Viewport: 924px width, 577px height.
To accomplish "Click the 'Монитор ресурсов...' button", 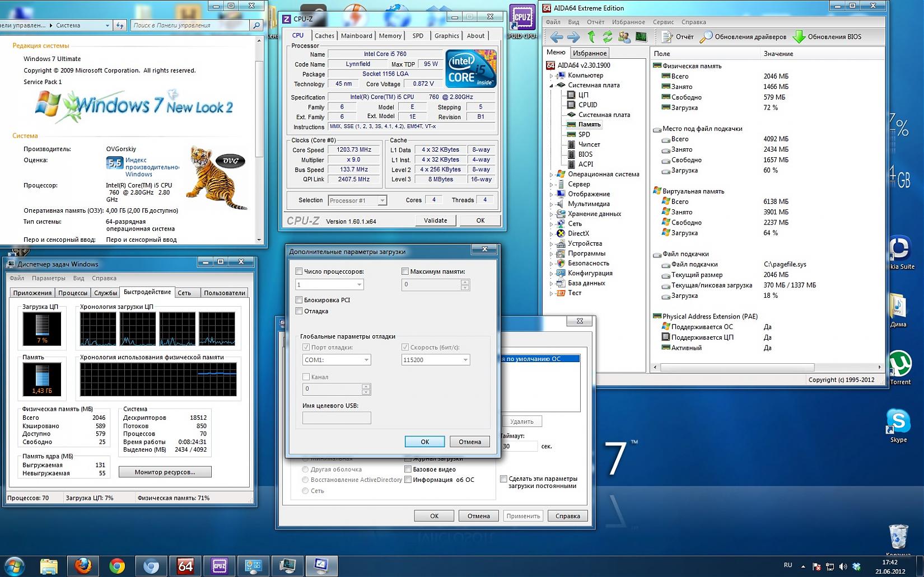I will click(x=165, y=472).
